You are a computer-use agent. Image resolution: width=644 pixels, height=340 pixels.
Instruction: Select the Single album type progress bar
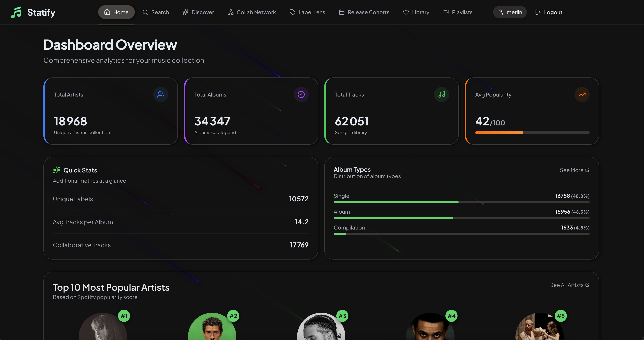tap(461, 202)
